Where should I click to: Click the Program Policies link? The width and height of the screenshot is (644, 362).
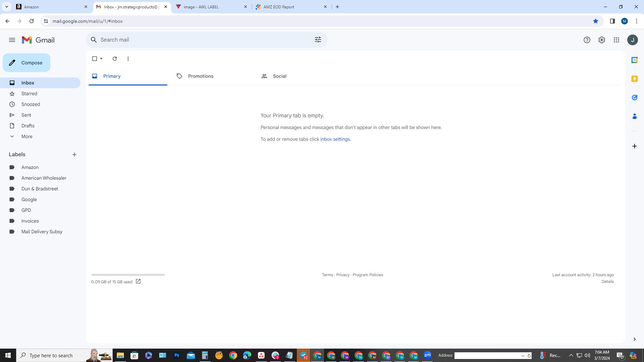point(368,275)
